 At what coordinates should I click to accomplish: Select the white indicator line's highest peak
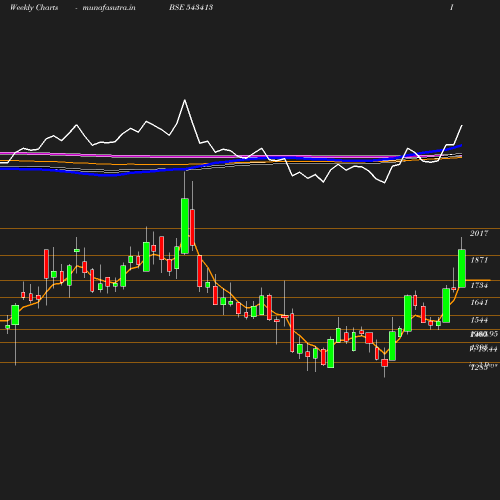pyautogui.click(x=185, y=100)
